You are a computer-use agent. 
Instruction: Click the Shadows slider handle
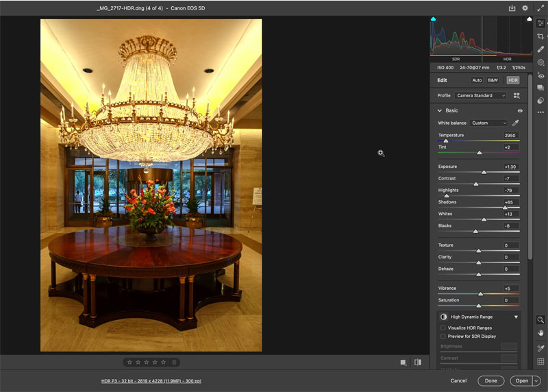(x=505, y=208)
